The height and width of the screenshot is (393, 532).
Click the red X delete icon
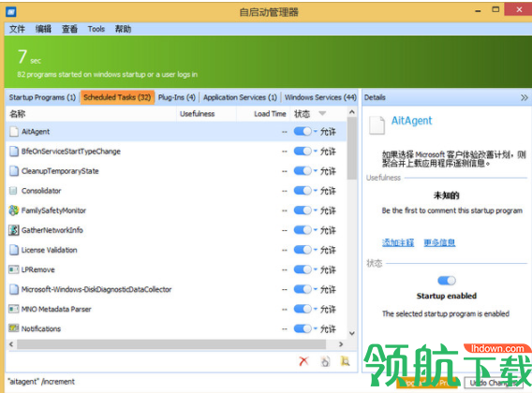304,361
